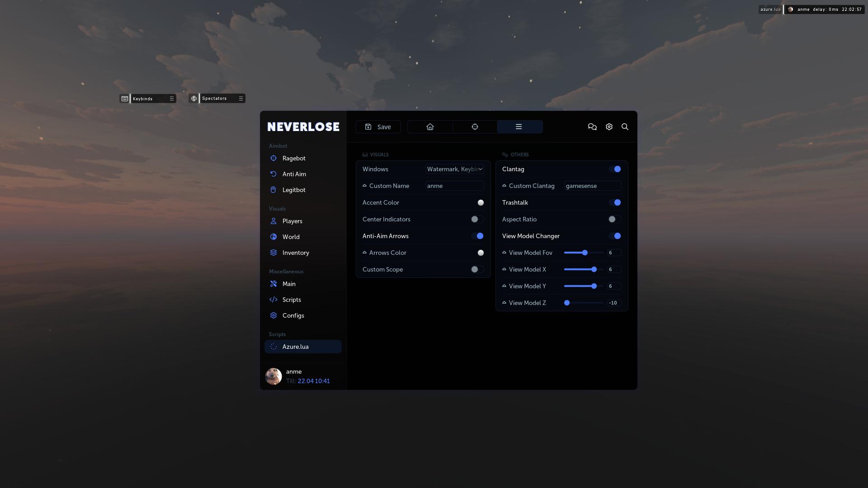Open the chat messages panel
The width and height of the screenshot is (868, 488).
tap(592, 127)
